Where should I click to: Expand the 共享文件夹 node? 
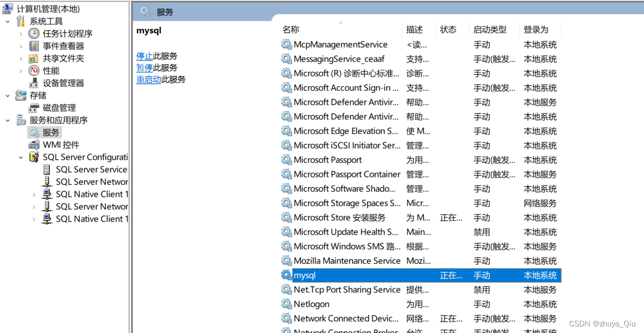click(21, 58)
